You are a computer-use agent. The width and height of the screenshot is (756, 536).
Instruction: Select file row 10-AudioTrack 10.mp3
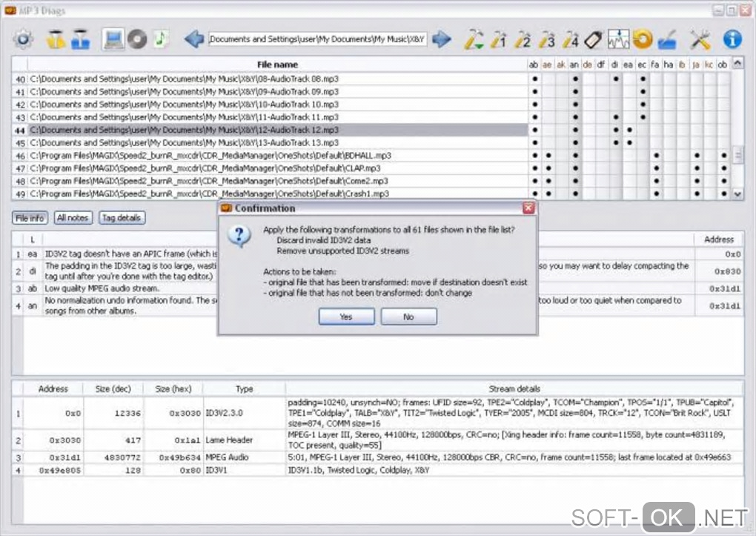pos(277,105)
